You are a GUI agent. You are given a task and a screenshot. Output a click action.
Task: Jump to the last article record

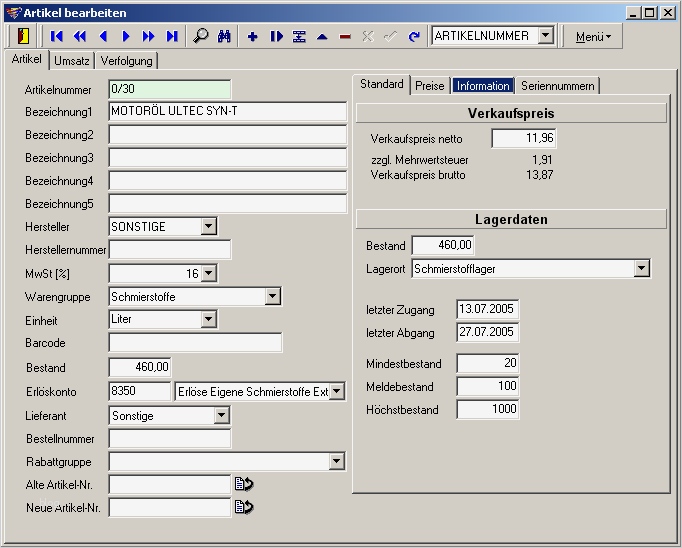(x=172, y=36)
